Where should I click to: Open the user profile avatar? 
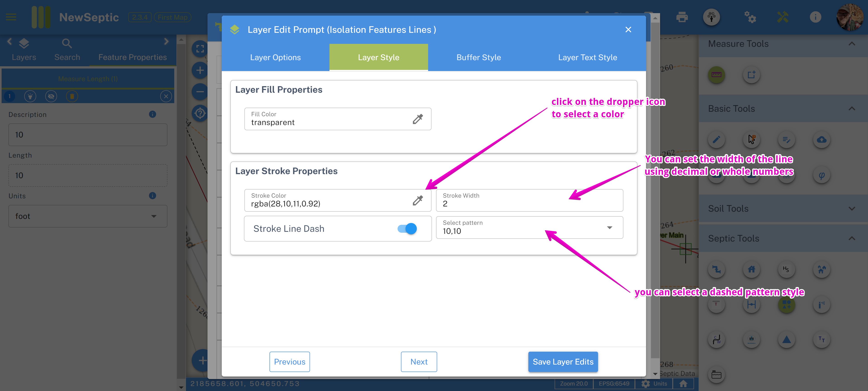[850, 17]
